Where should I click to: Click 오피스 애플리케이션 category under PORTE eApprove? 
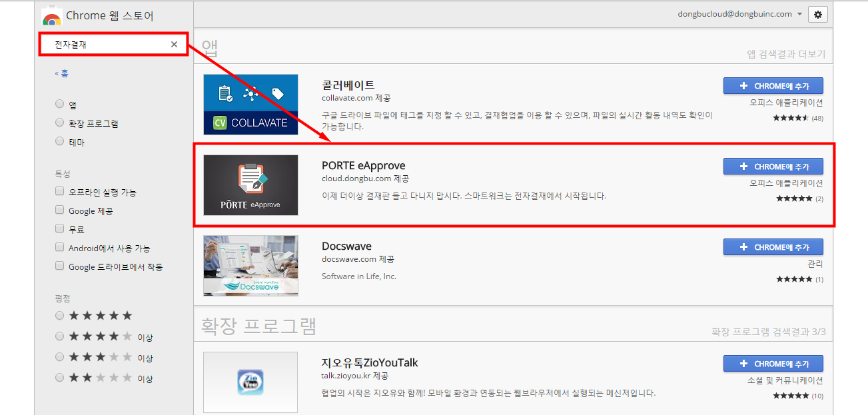[787, 184]
